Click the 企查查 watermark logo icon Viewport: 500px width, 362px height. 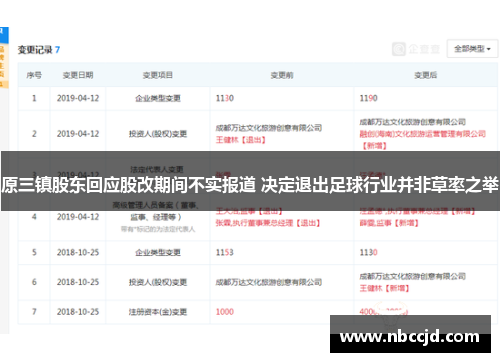[x=399, y=49]
